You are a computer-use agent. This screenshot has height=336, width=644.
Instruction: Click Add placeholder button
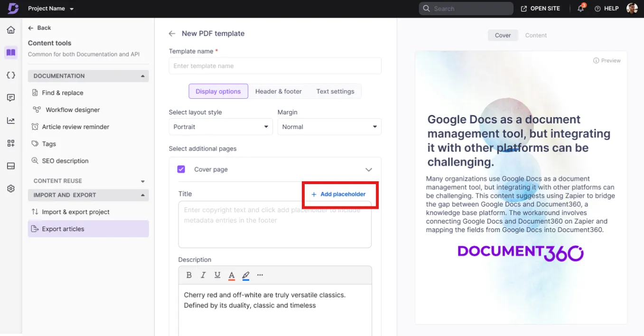coord(338,194)
